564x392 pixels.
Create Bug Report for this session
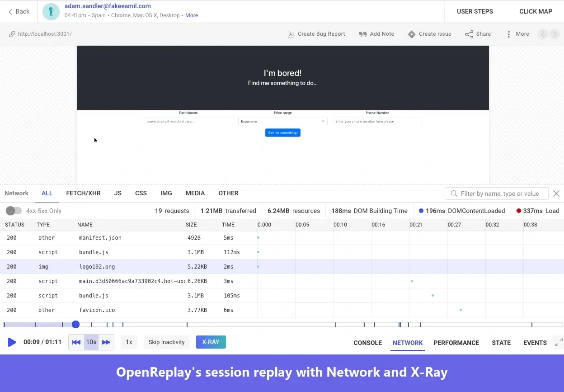(x=316, y=34)
